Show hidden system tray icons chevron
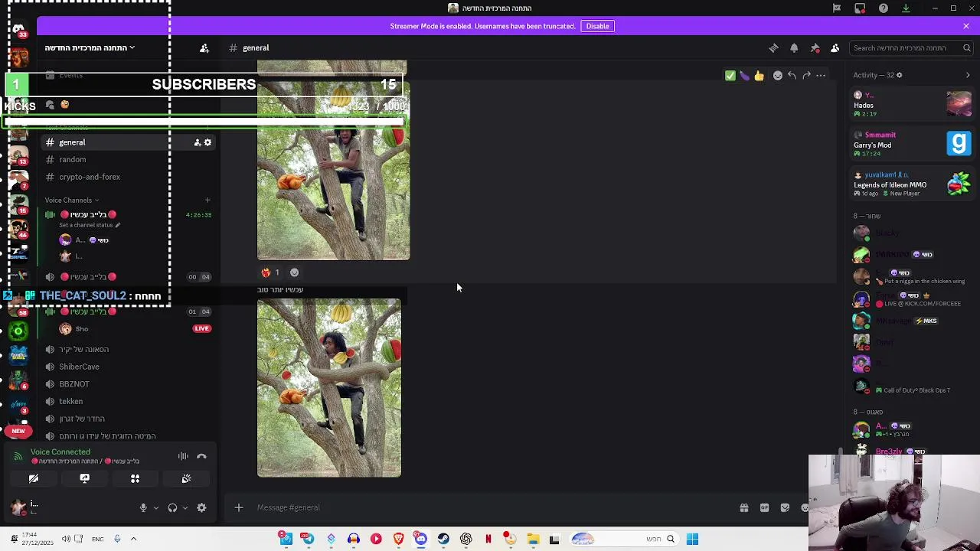 (x=133, y=539)
